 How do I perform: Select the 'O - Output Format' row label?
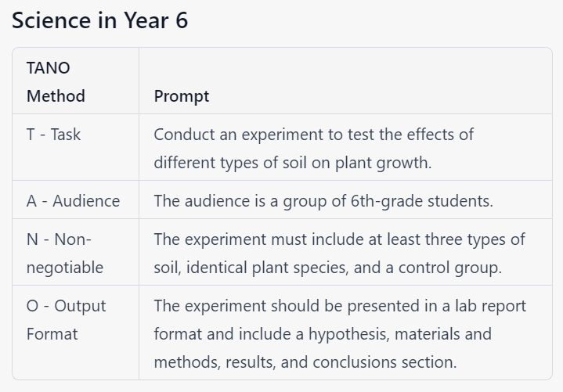pos(66,319)
